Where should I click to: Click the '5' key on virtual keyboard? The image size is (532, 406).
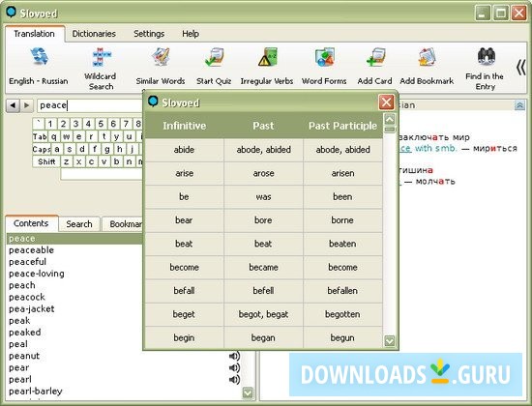click(101, 124)
